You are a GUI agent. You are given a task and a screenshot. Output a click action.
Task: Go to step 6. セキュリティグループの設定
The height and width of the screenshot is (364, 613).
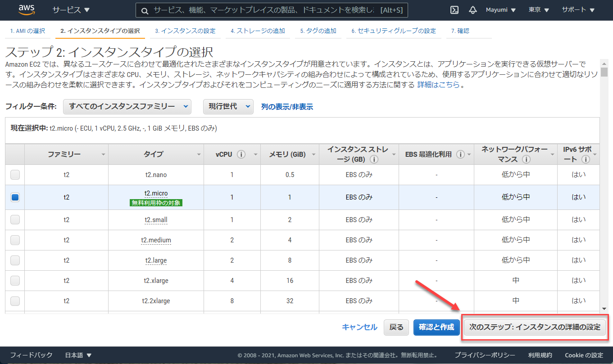[x=394, y=31]
